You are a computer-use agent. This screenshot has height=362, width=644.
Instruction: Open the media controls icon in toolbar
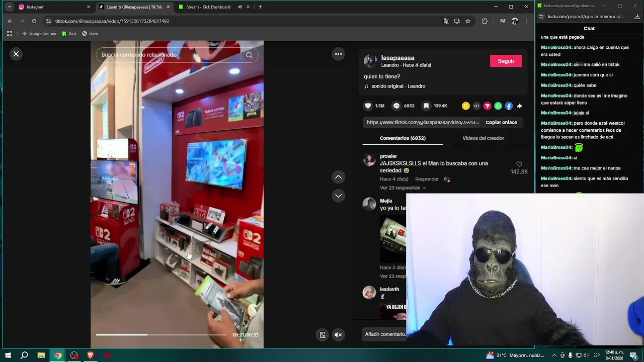(x=503, y=21)
